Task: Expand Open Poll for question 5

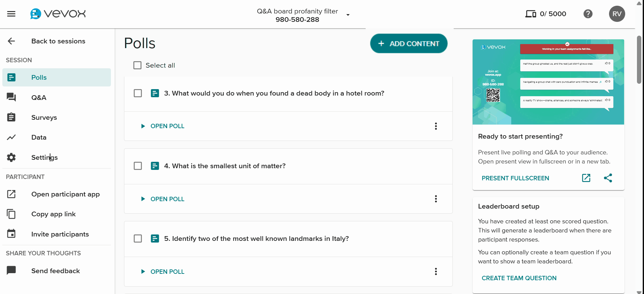Action: (x=162, y=271)
